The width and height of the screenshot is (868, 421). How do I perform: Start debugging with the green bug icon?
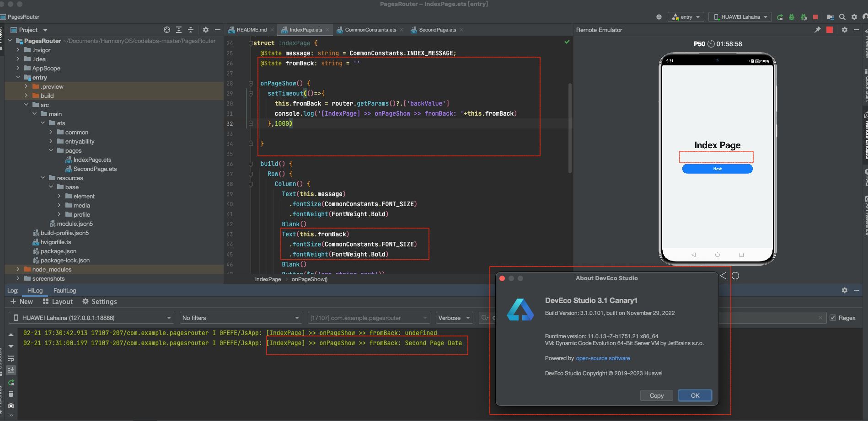(792, 17)
